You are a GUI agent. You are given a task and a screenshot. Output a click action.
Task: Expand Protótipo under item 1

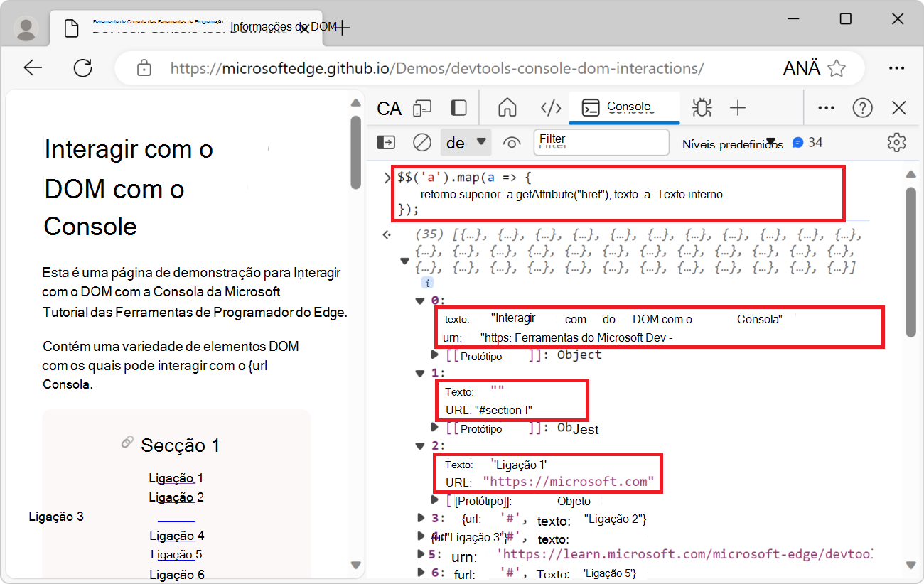[x=436, y=427]
